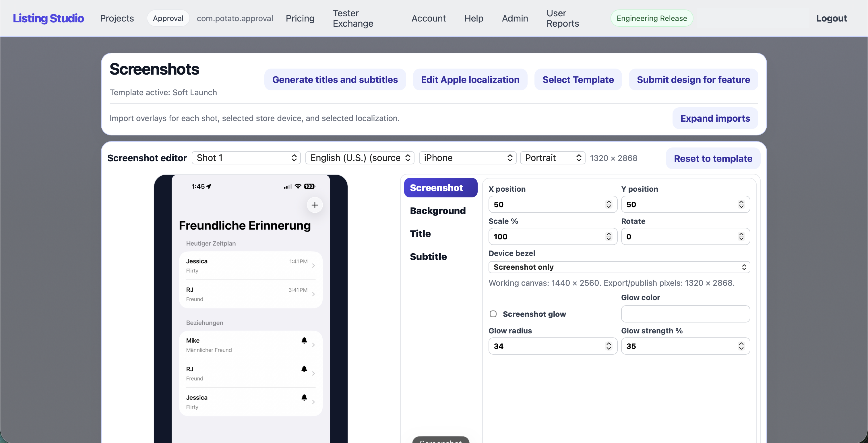Screen dimensions: 868x443
Task: Open the English (U.S.) localization dropdown
Action: [360, 158]
